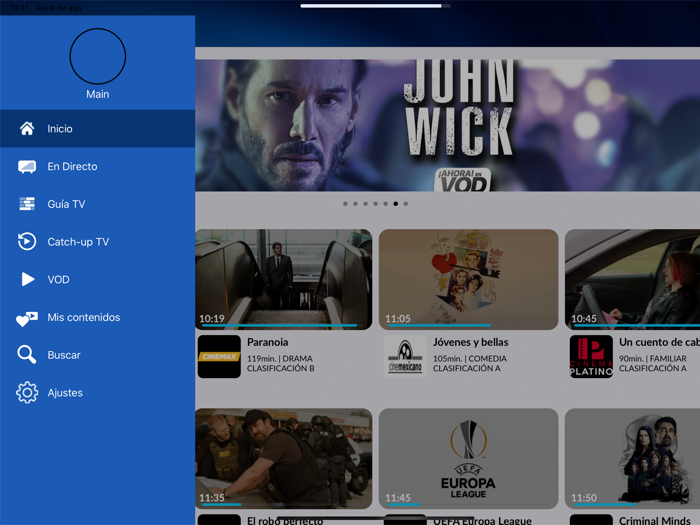Tap the Guía TV grid icon
The height and width of the screenshot is (525, 700).
pos(27,204)
